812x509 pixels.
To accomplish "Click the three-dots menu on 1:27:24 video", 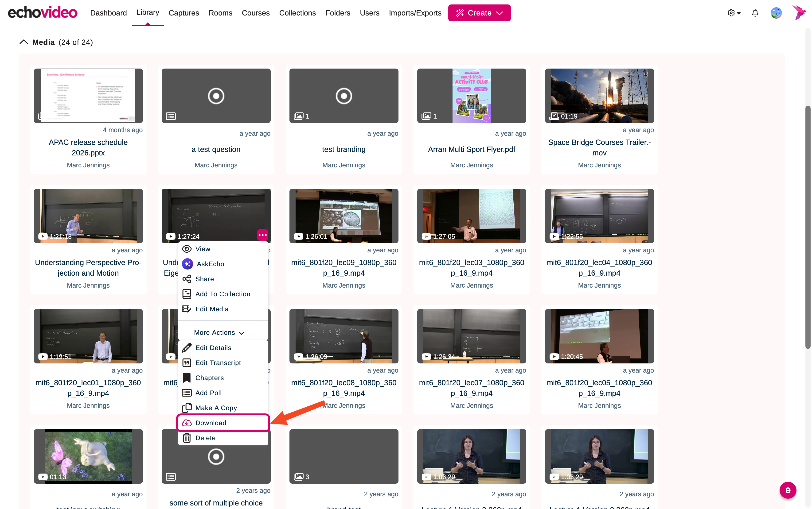I will coord(262,235).
